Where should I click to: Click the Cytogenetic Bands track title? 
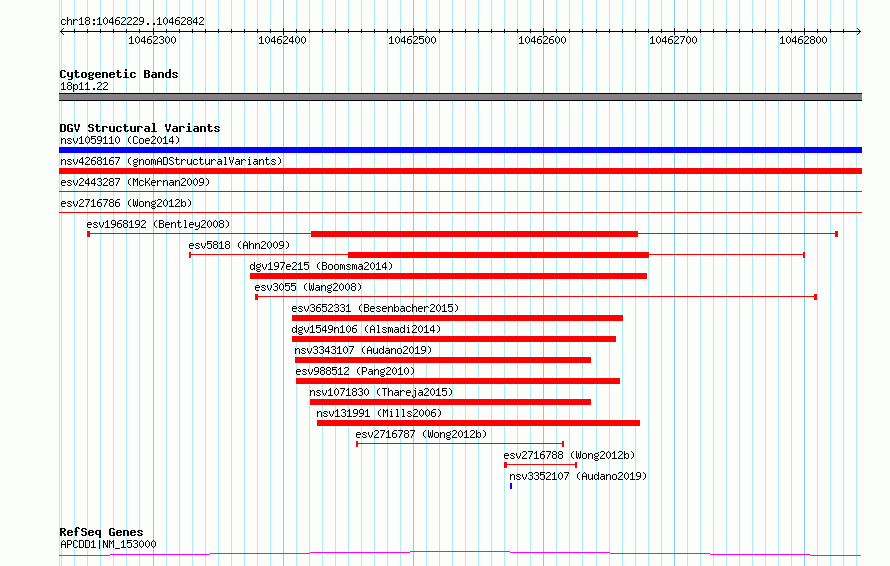[119, 74]
